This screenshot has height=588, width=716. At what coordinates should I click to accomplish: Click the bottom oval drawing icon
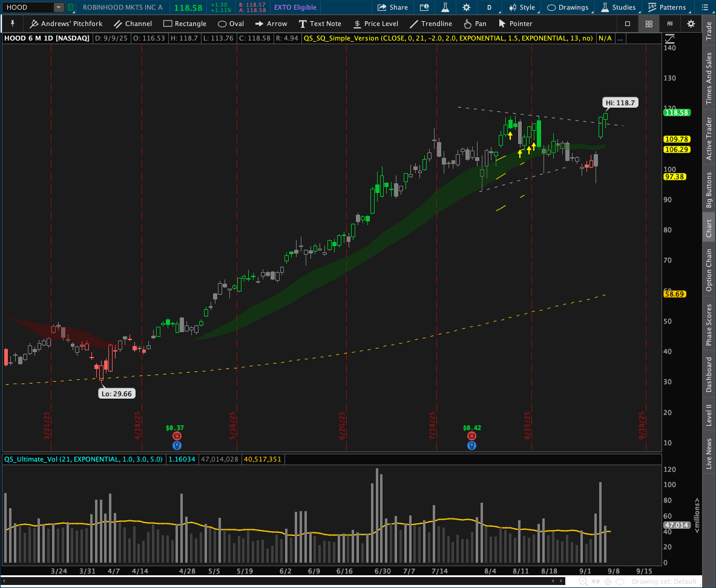tap(620, 581)
